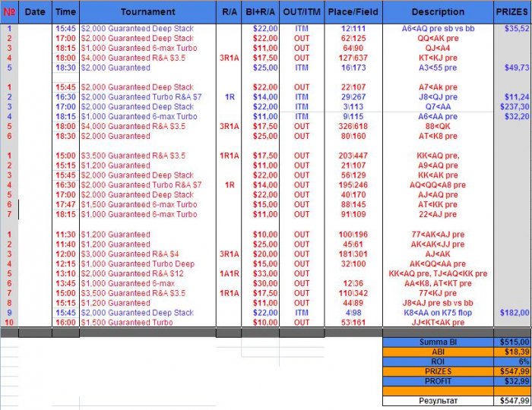Select the $33,00 buy-in cell
This screenshot has width=532, height=410.
click(261, 273)
